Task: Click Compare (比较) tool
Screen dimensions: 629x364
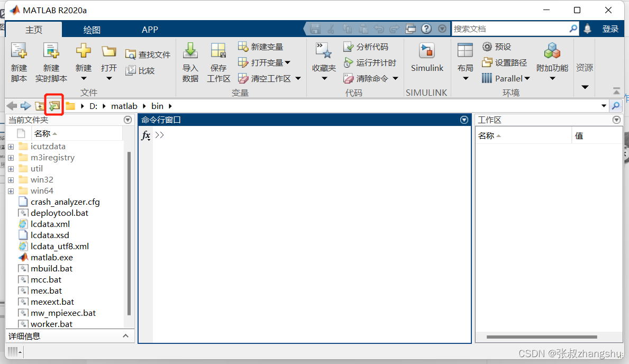Action: (140, 71)
